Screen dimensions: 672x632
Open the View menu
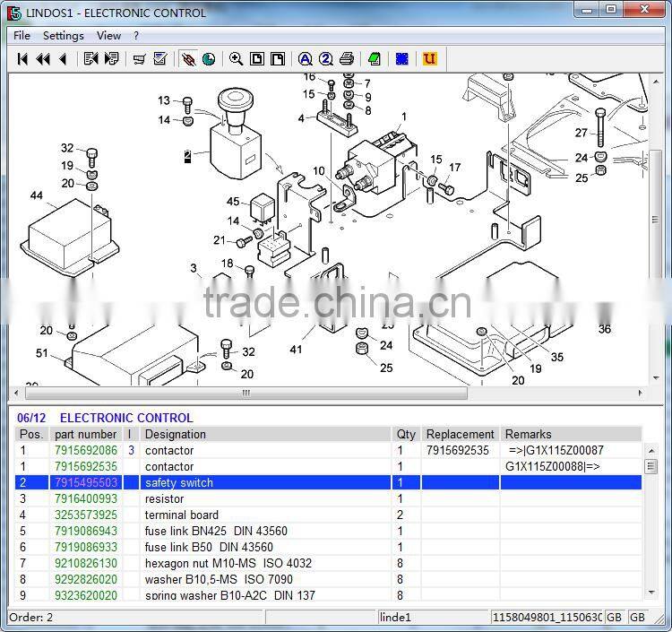[108, 36]
